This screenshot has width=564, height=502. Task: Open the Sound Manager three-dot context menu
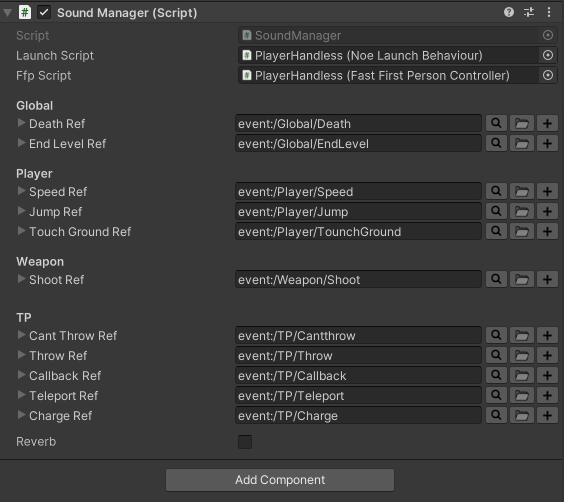tap(549, 12)
